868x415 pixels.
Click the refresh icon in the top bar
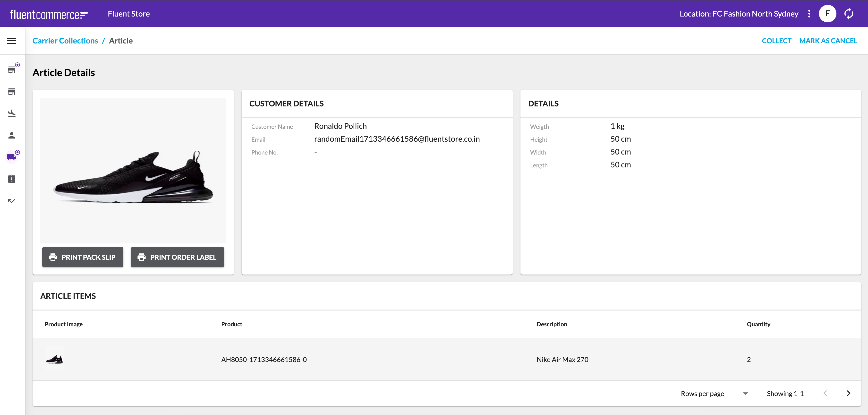(849, 14)
